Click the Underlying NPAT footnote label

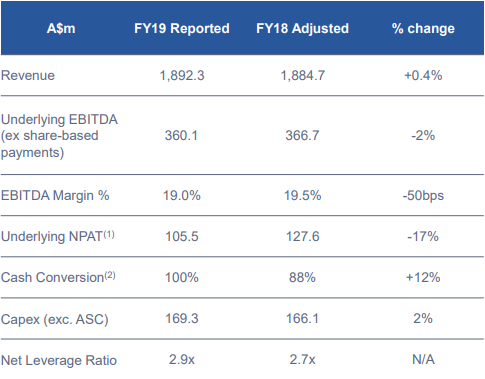pos(58,236)
